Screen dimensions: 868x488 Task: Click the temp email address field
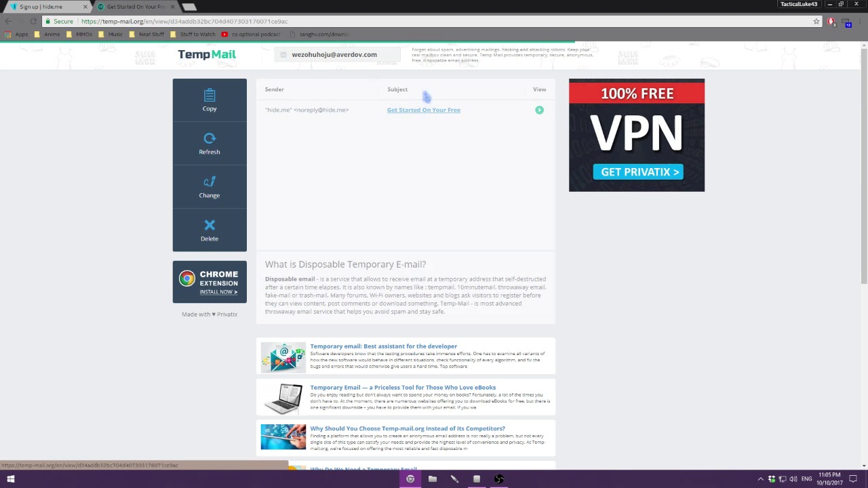336,54
